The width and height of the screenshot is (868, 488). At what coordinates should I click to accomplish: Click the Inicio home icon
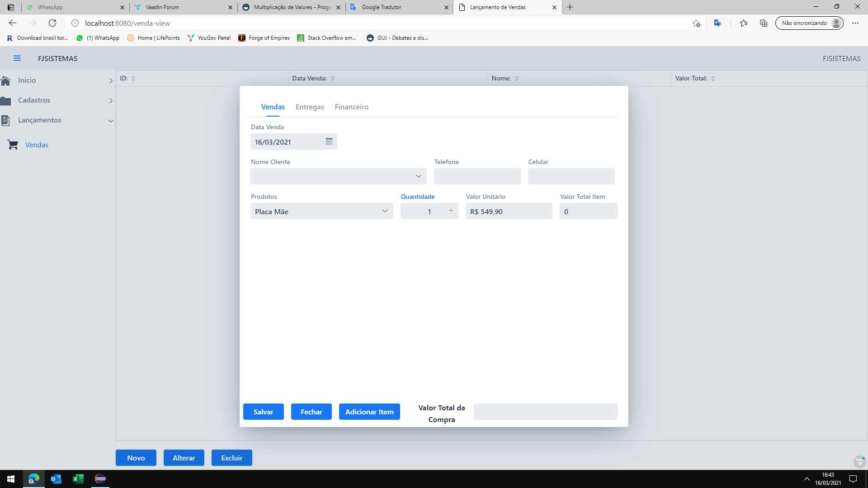(x=6, y=80)
